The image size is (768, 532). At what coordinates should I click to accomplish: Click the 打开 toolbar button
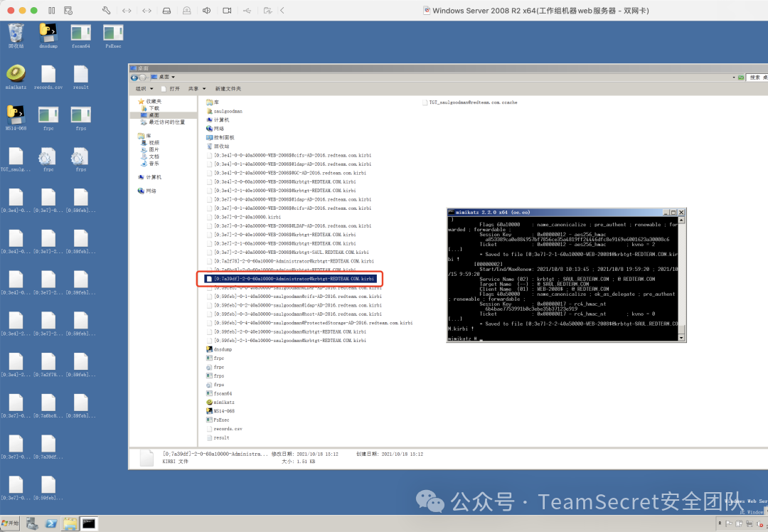point(171,89)
